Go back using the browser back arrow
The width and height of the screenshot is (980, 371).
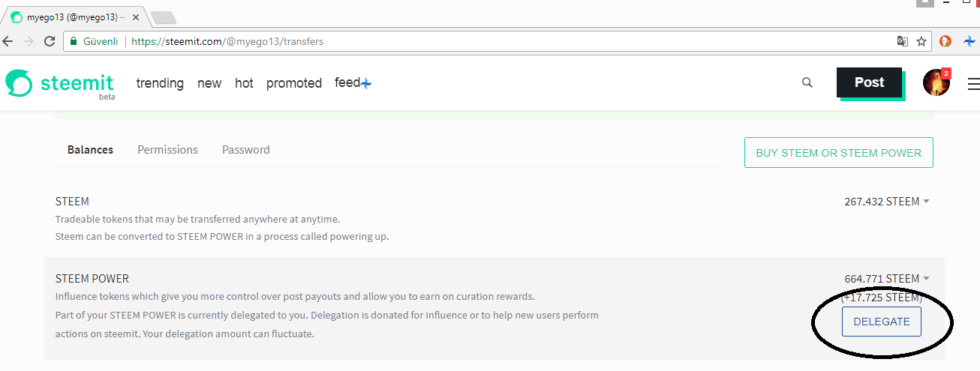coord(8,41)
